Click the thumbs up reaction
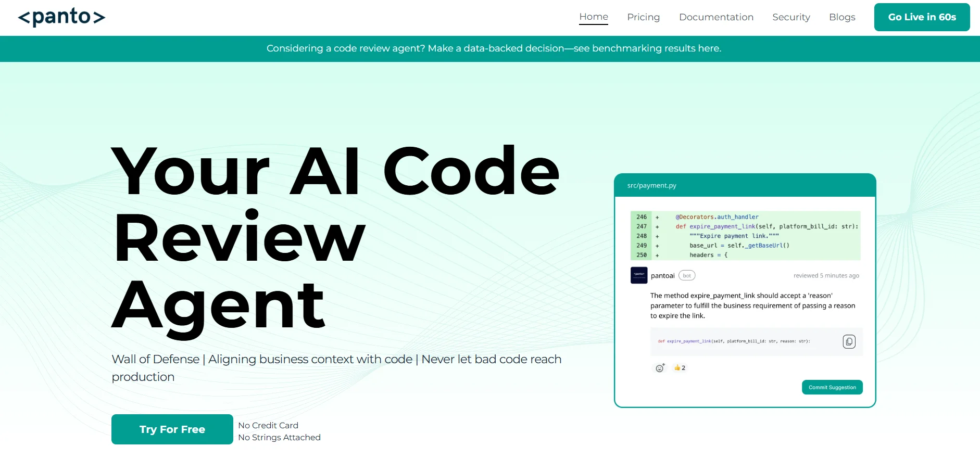Viewport: 980px width, 472px height. [x=680, y=368]
